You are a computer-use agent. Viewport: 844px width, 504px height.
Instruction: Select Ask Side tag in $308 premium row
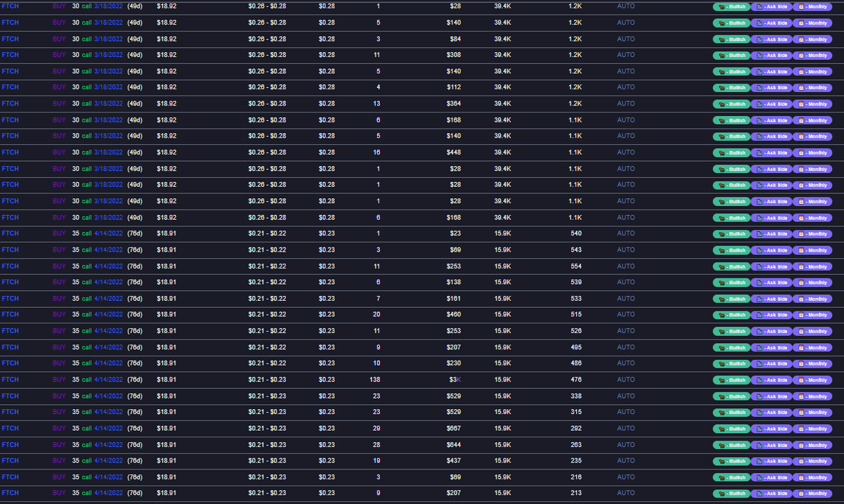coord(772,56)
